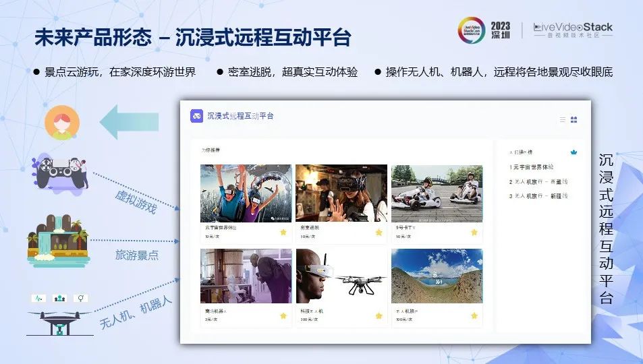
Task: Click the blue crown ranking icon
Action: point(574,152)
